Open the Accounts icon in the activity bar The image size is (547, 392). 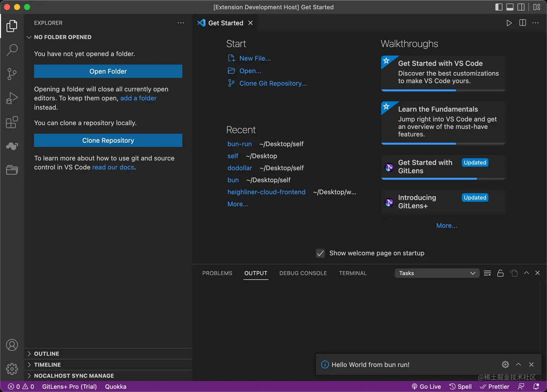point(12,345)
